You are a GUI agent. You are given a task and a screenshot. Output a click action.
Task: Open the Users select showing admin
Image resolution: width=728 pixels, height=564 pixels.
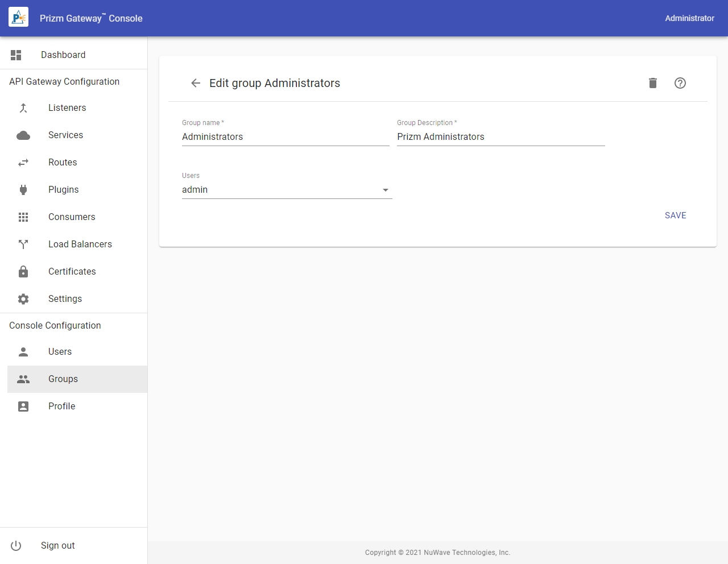pos(279,190)
